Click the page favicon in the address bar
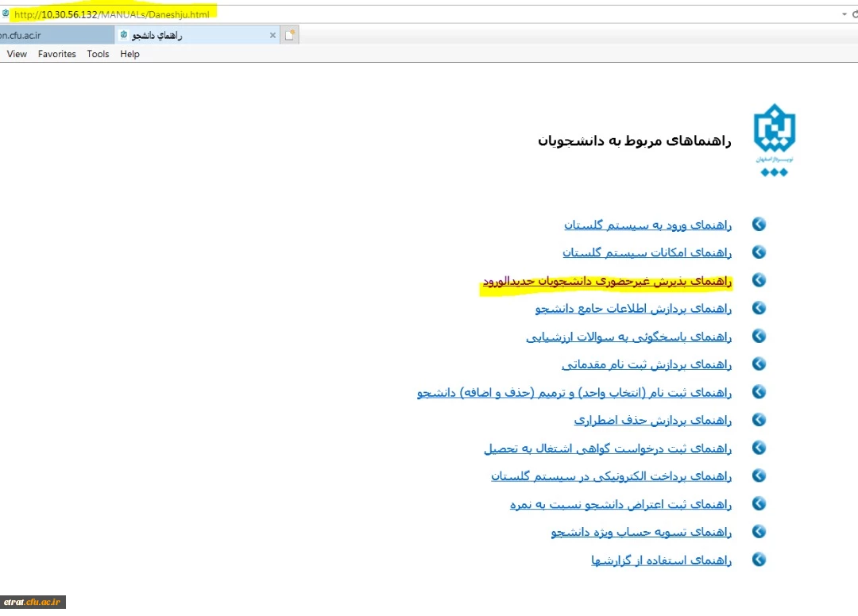 [6, 14]
